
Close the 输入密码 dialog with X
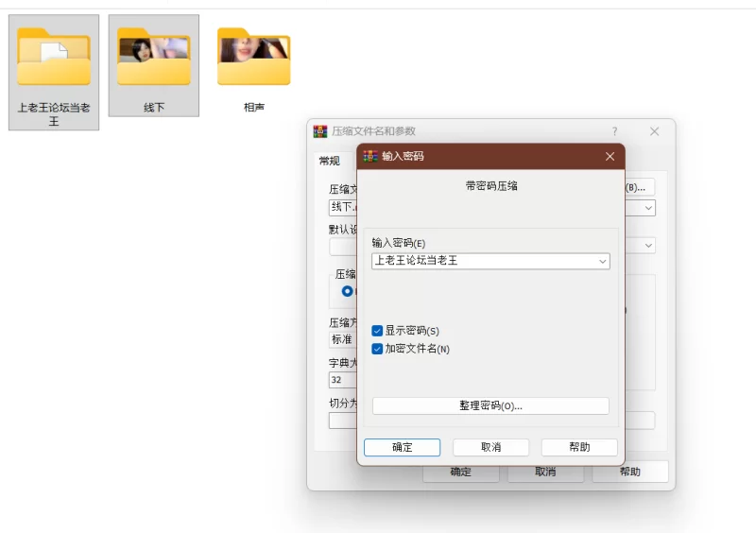coord(610,156)
